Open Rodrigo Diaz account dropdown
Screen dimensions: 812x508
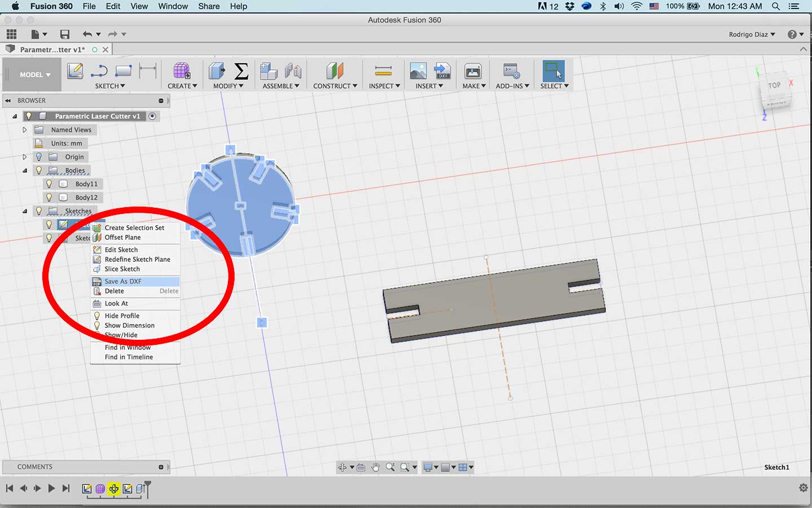point(752,34)
